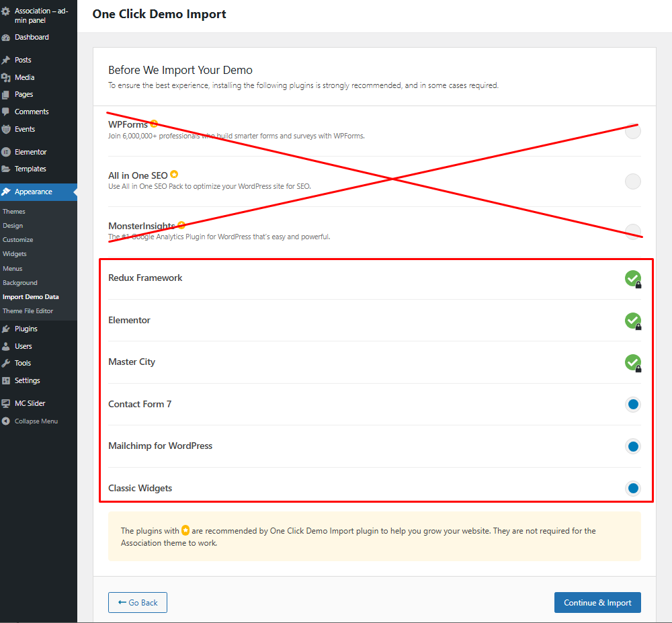Image resolution: width=672 pixels, height=623 pixels.
Task: Click the Association – admin panel title
Action: point(42,15)
